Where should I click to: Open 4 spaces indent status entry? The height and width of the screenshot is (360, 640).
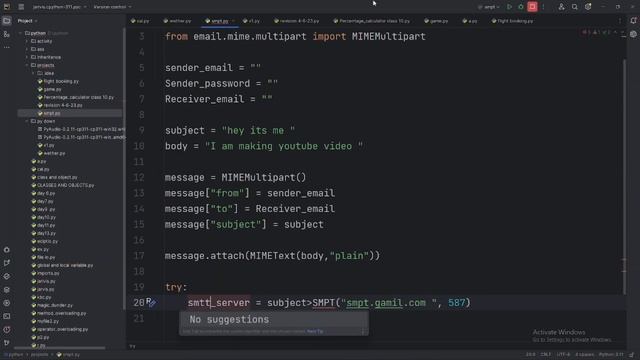[584, 354]
